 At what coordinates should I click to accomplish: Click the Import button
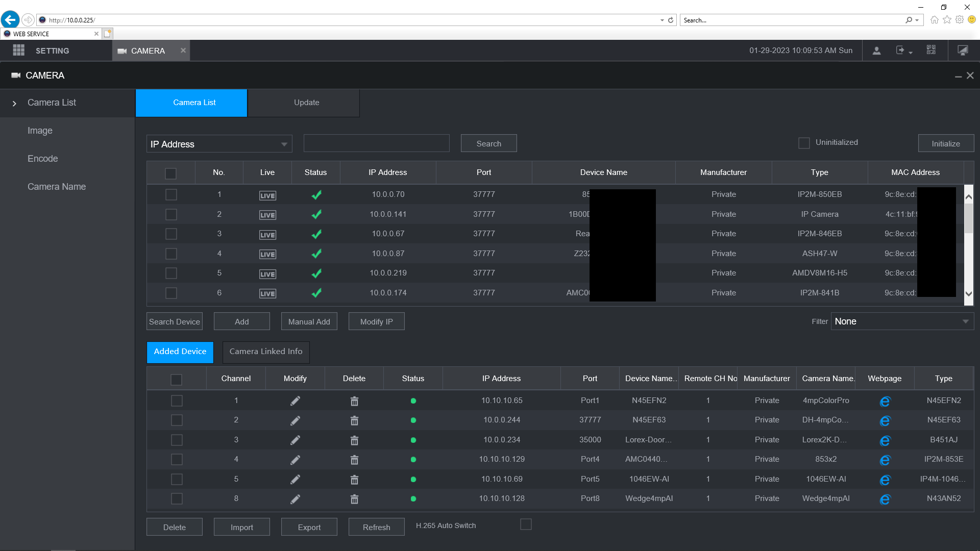[242, 527]
